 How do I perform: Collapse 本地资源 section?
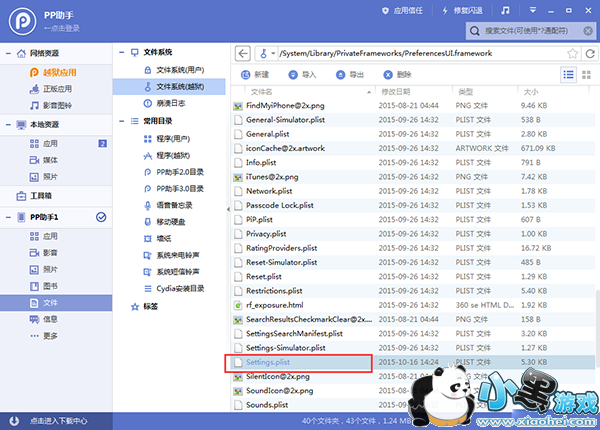pyautogui.click(x=8, y=124)
